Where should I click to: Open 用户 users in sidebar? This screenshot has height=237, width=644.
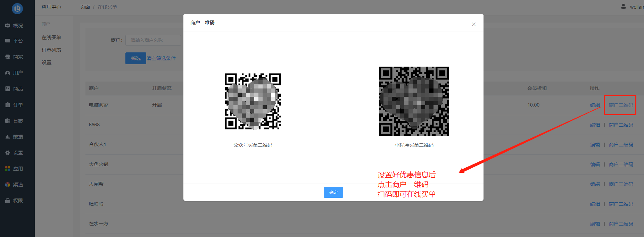click(x=14, y=73)
